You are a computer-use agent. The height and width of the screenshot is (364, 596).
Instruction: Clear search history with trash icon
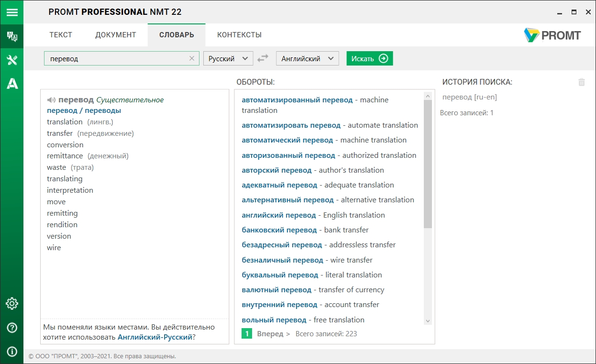[x=581, y=82]
